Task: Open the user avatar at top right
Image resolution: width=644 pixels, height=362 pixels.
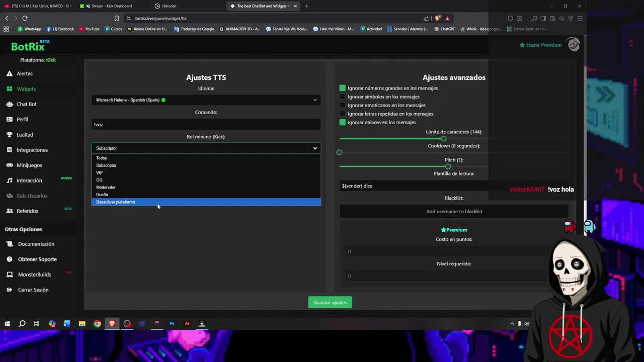Action: coord(574,45)
